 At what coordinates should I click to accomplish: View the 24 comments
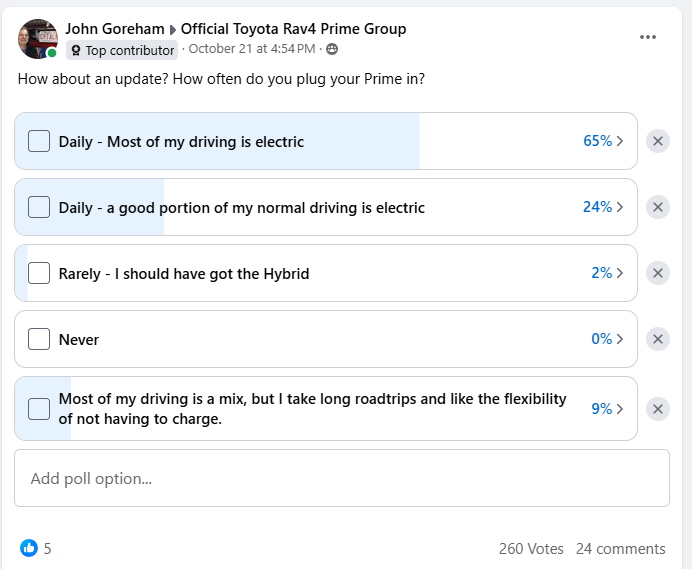(x=620, y=549)
